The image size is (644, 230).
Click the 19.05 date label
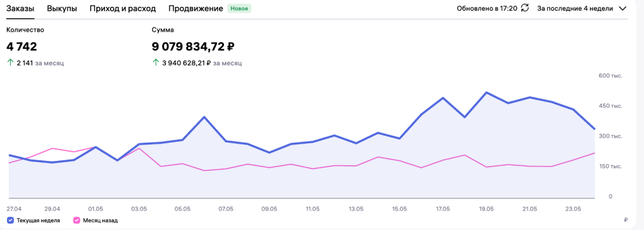pos(486,209)
